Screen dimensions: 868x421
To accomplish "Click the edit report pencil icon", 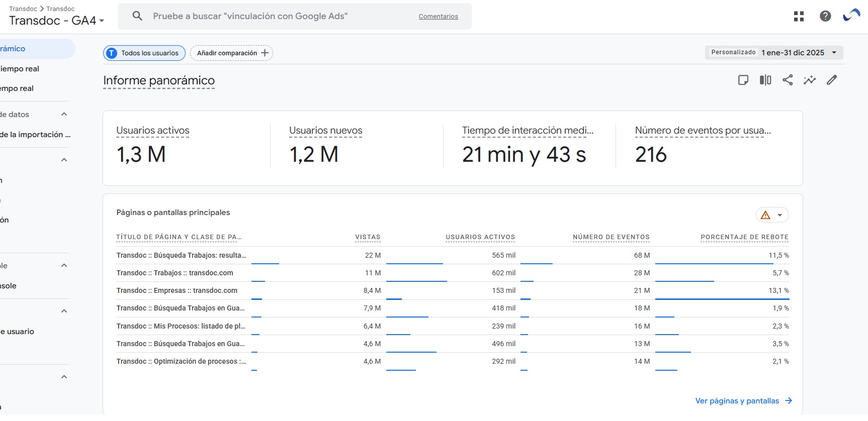I will [x=832, y=80].
